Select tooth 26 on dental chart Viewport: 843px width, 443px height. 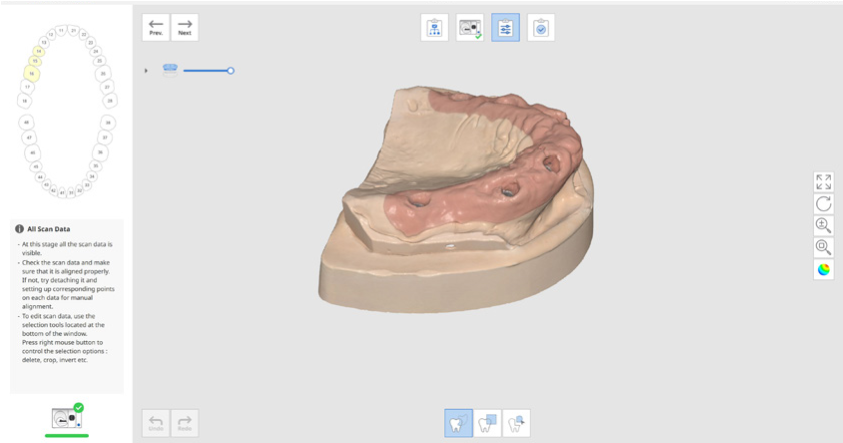click(103, 74)
